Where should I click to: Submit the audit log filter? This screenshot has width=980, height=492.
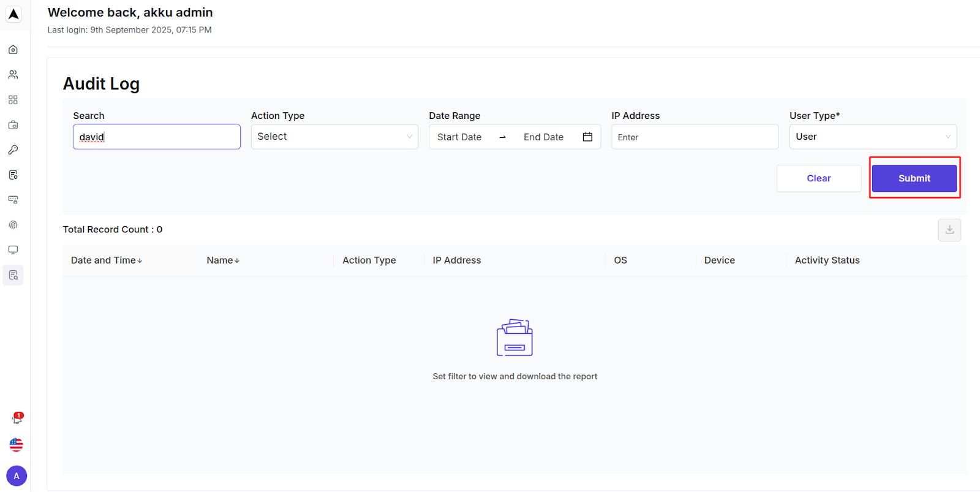914,178
